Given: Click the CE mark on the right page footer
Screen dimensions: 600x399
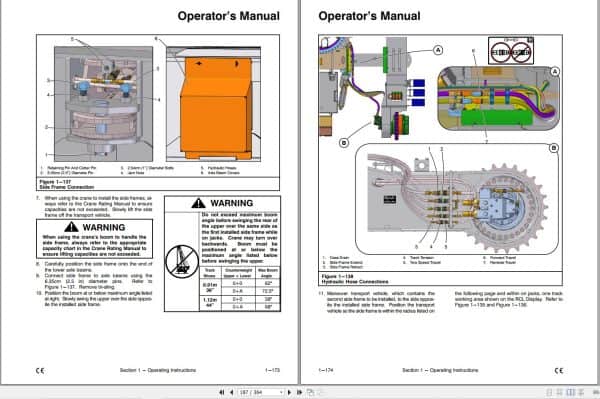Looking at the screenshot, I should [x=559, y=370].
